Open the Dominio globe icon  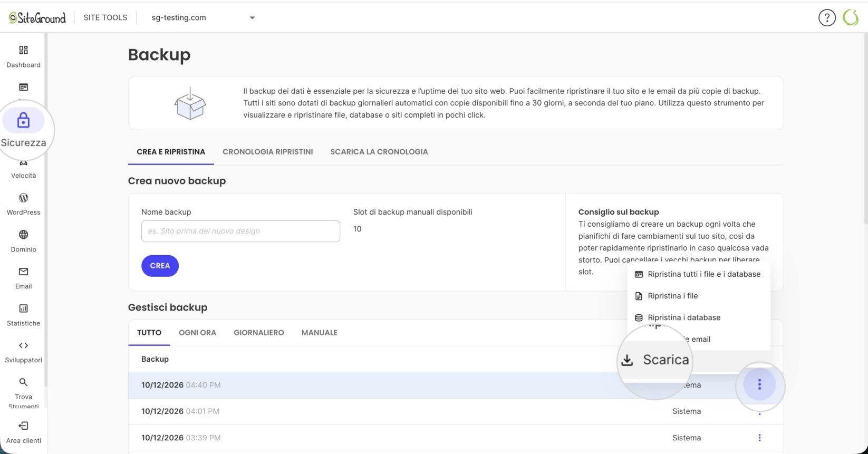click(x=23, y=235)
